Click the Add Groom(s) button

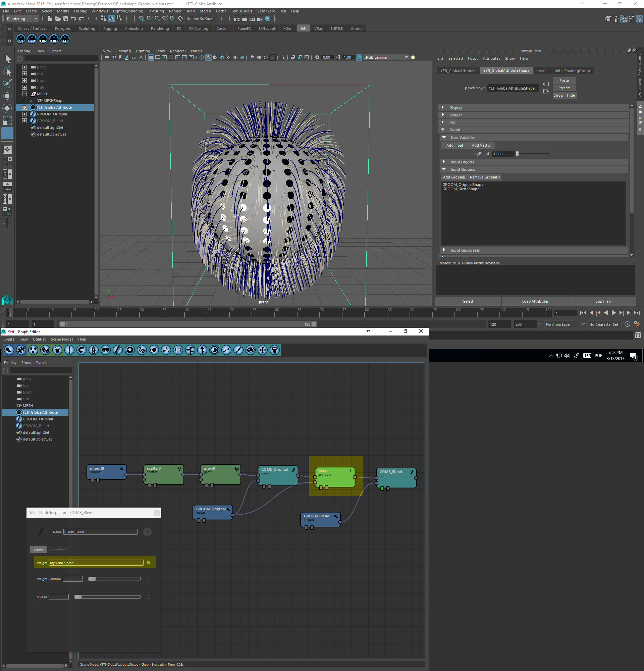pos(454,177)
